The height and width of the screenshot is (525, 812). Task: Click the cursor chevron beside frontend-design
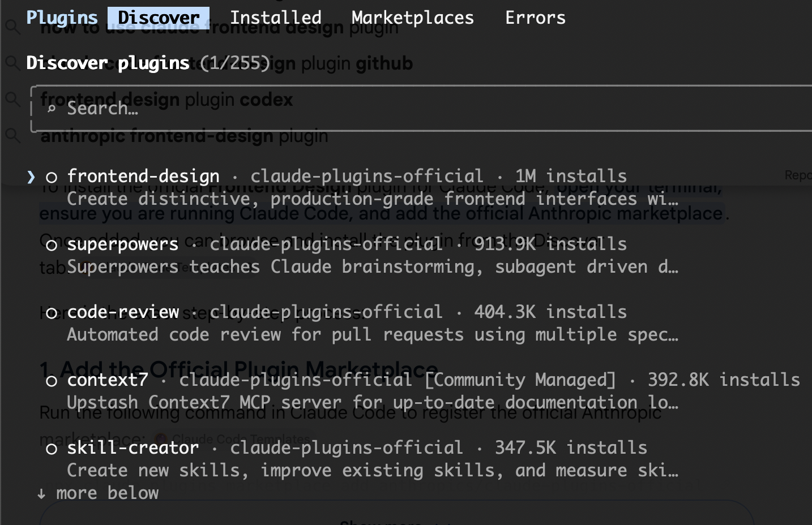[31, 177]
